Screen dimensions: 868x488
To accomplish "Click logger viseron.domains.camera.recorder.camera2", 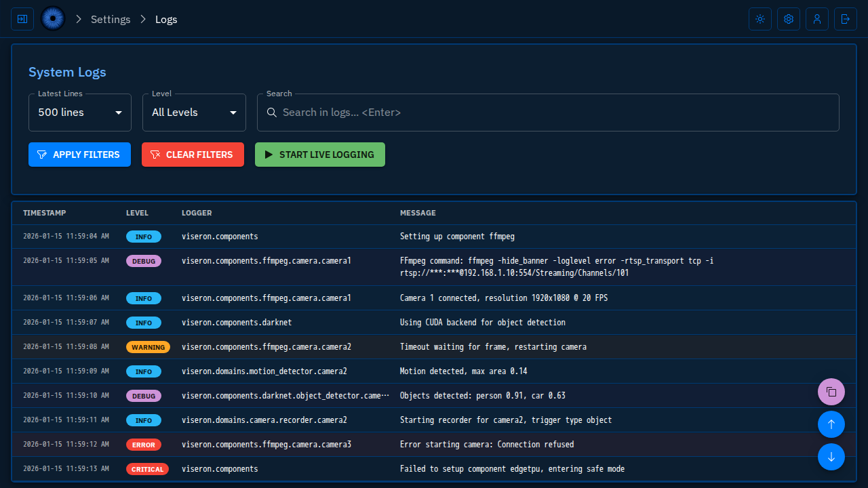I will coord(264,420).
